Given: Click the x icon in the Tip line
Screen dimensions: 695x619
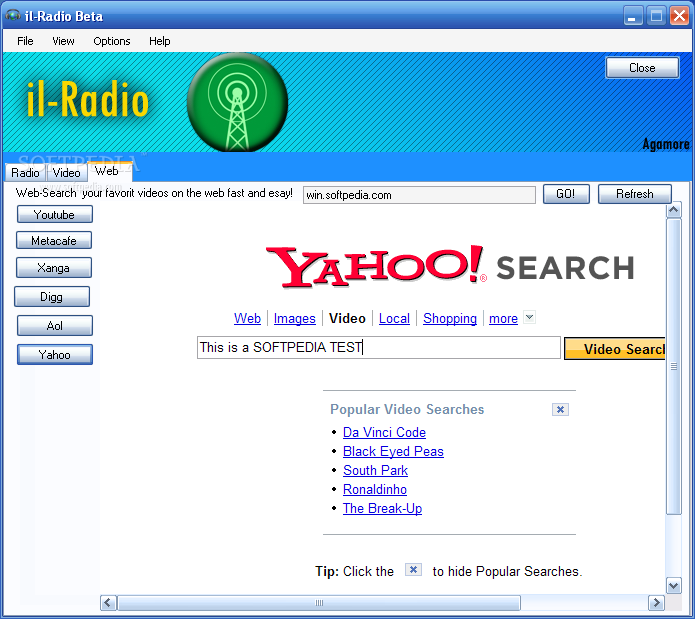Looking at the screenshot, I should click(413, 570).
